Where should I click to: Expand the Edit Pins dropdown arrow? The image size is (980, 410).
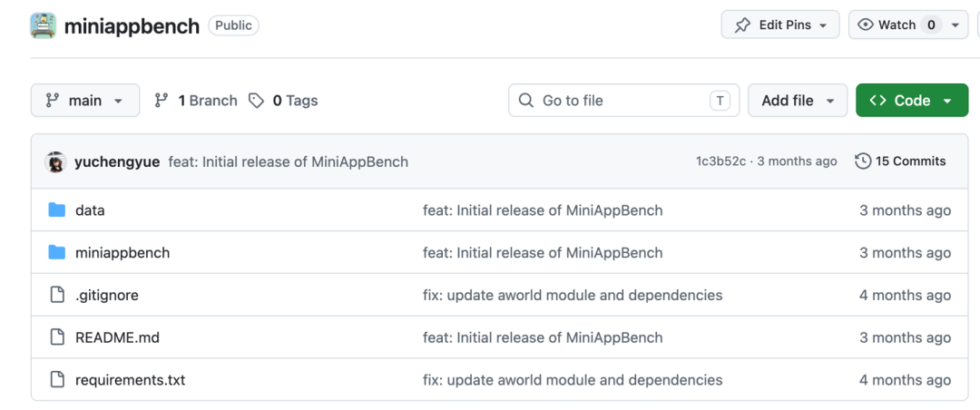822,25
